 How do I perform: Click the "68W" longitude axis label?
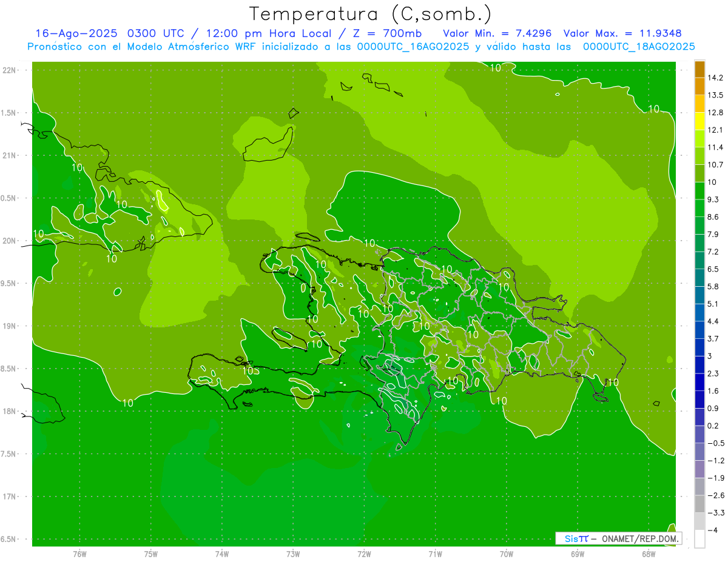click(649, 554)
